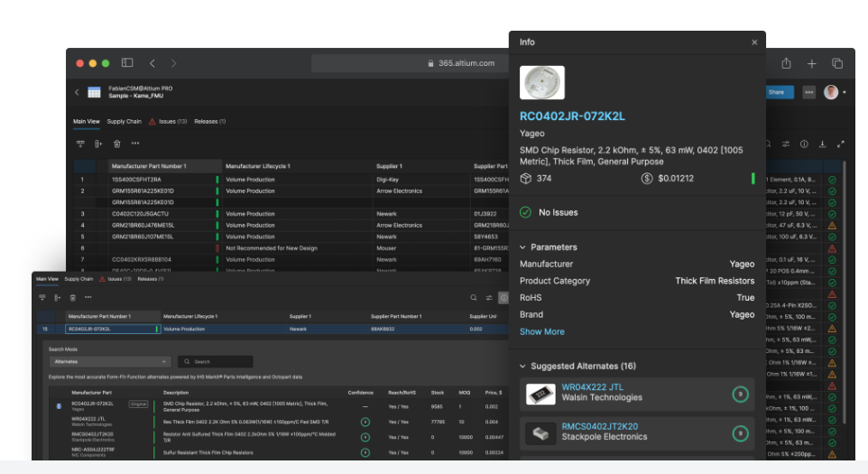
Task: Open a new browser tab with plus icon
Action: 812,63
